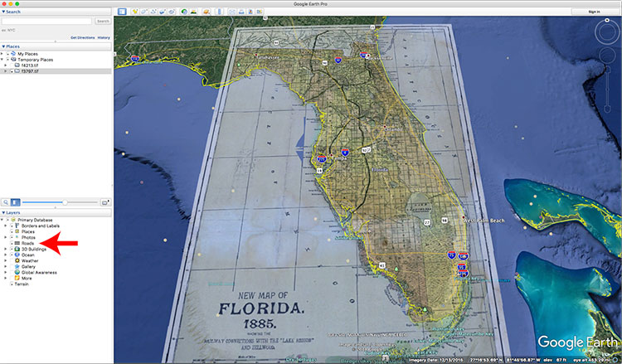Toggle the sidebar with the toolbar sidebar button
The width and height of the screenshot is (622, 364).
(x=122, y=12)
